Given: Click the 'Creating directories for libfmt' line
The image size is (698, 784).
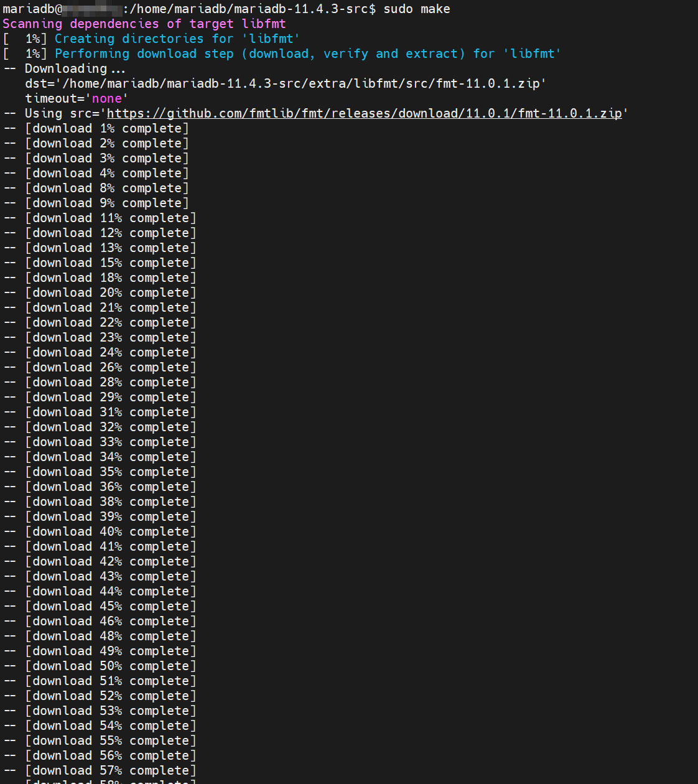Looking at the screenshot, I should [x=151, y=39].
